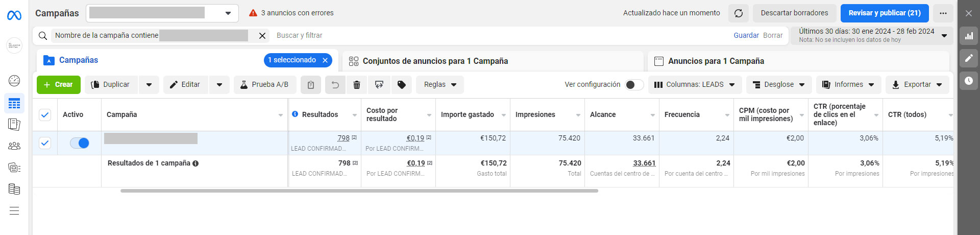Viewport: 980px width, 235px height.
Task: Click the green Crear button
Action: pyautogui.click(x=59, y=85)
